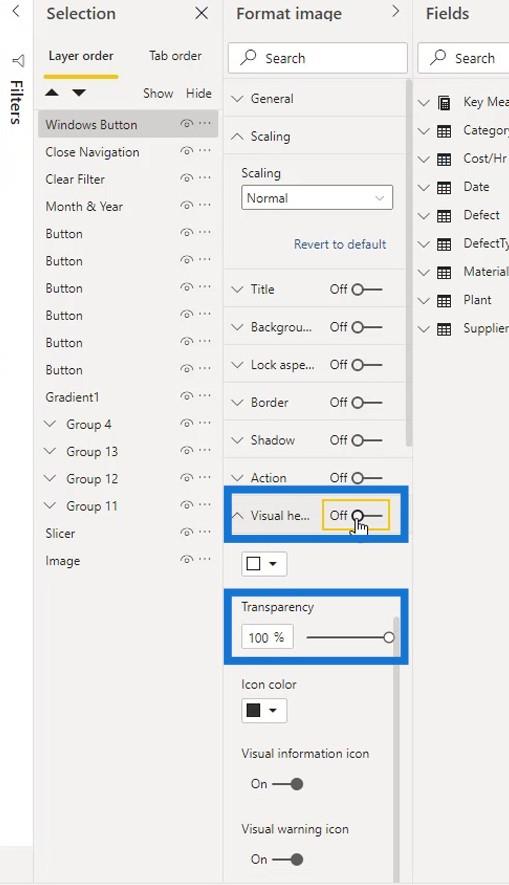
Task: Expand Group 4 in layer list
Action: pos(50,424)
